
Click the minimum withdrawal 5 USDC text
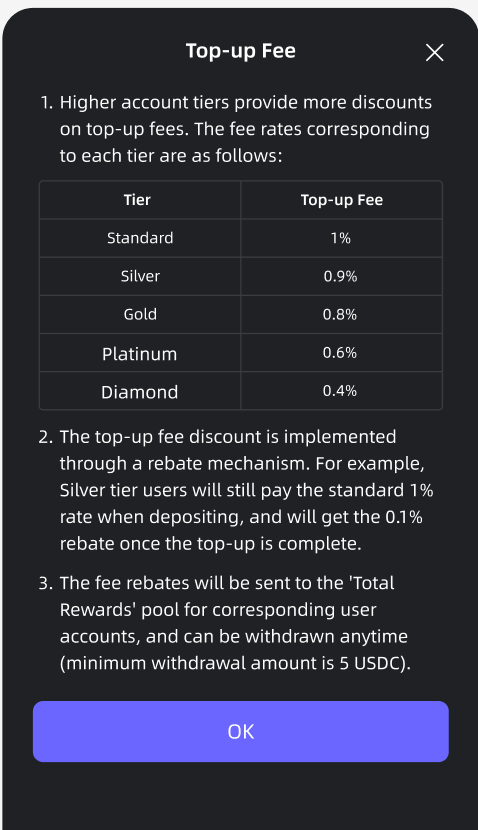pyautogui.click(x=235, y=663)
